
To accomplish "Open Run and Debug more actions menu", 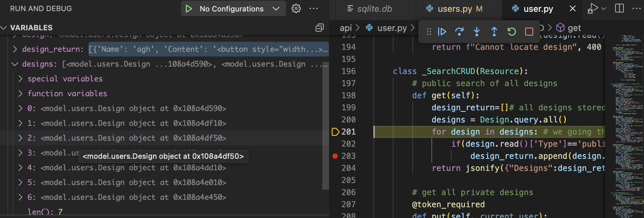I will (314, 8).
